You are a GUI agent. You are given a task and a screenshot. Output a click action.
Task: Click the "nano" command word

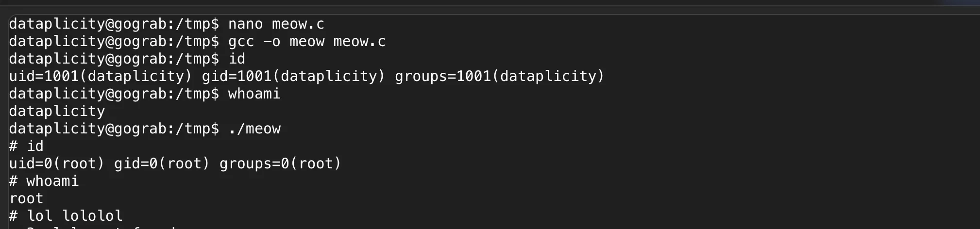pyautogui.click(x=245, y=24)
